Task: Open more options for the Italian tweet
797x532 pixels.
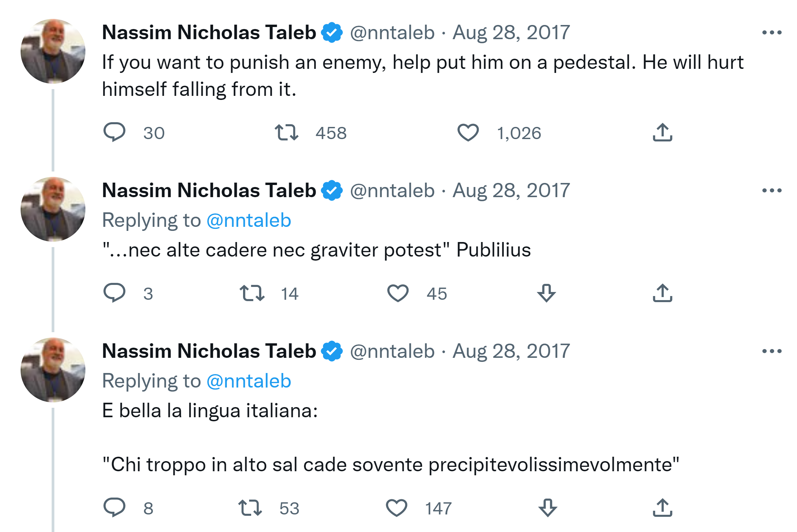Action: point(771,351)
